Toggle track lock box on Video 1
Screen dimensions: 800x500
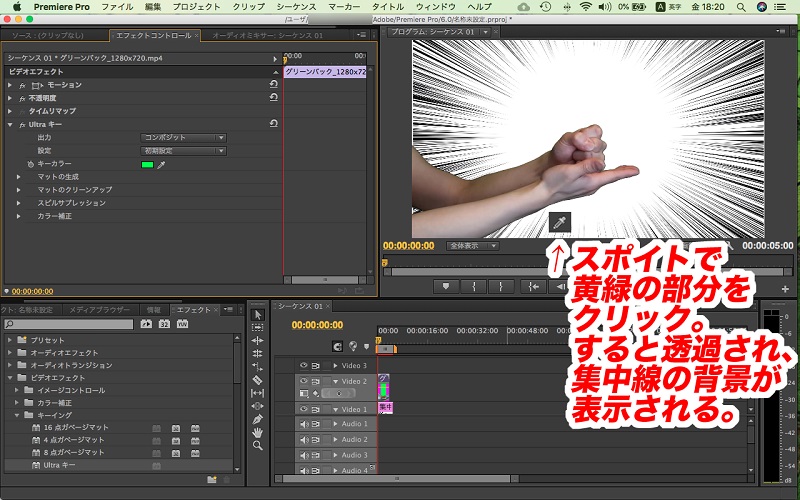click(327, 409)
